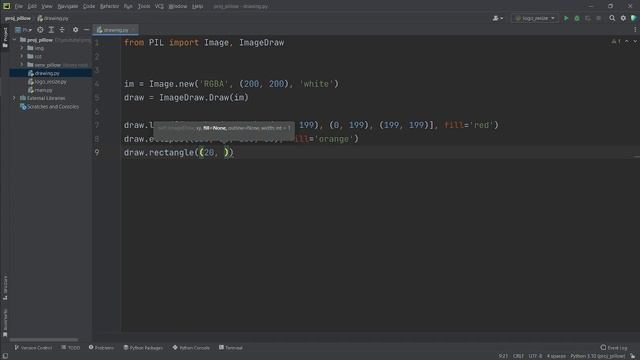Viewport: 640px width, 360px height.
Task: Open Python 3.10 interpreter selector
Action: pyautogui.click(x=598, y=356)
